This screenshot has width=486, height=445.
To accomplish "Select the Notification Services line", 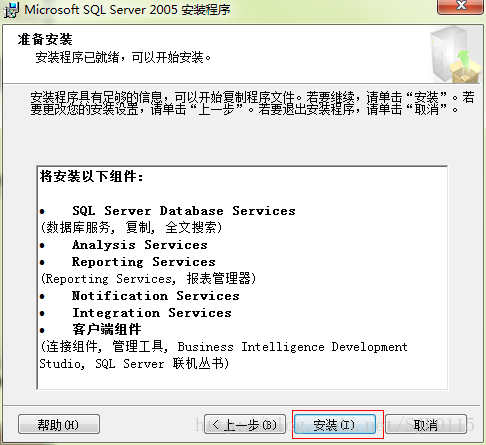I will click(156, 296).
